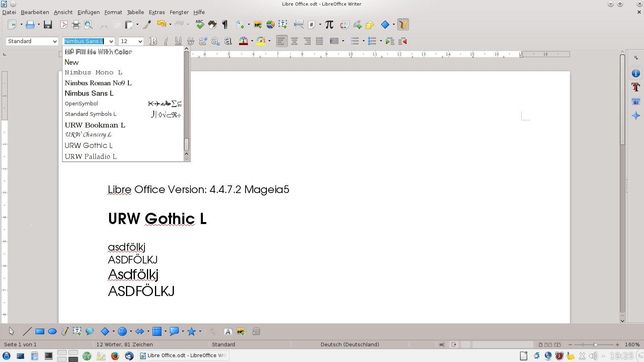Open the font size 12 dropdown
This screenshot has height=362, width=644.
[x=140, y=41]
